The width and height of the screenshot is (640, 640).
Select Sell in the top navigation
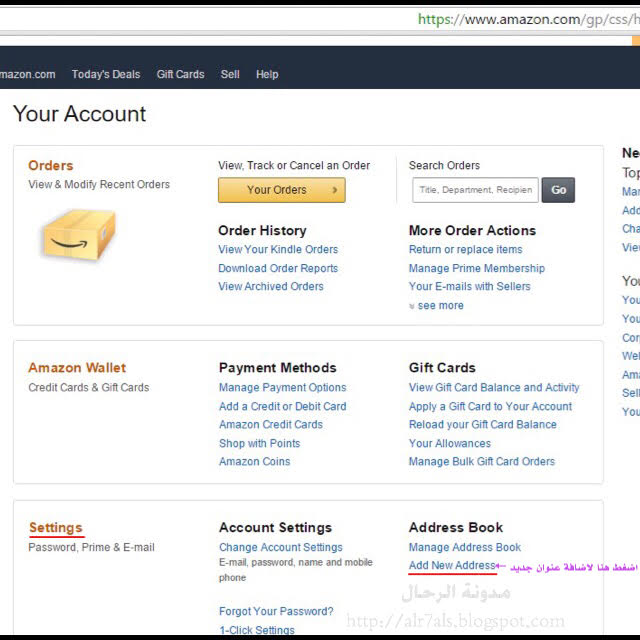point(230,74)
